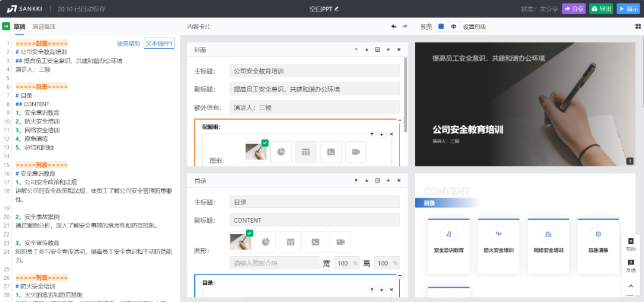Open the 帮助 side button
This screenshot has height=302, width=644.
click(x=631, y=245)
